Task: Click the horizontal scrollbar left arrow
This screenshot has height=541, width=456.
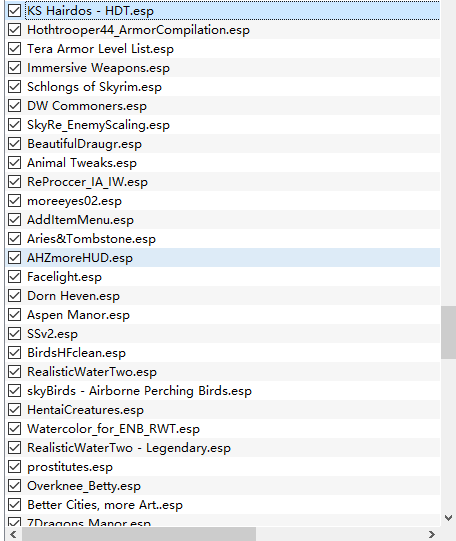Action: coord(13,534)
